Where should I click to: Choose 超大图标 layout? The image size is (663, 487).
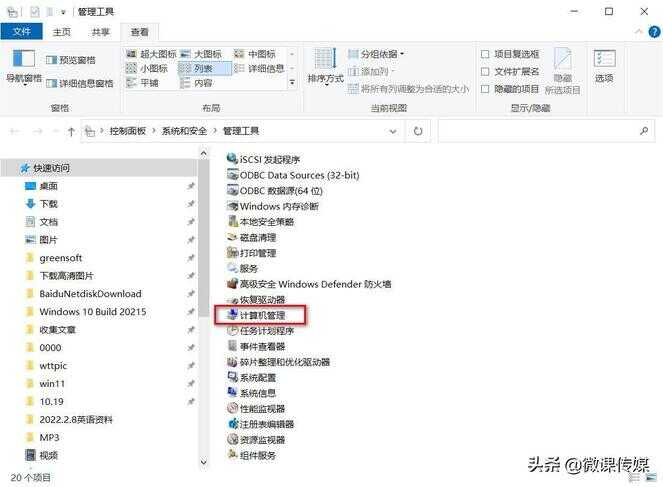tap(151, 54)
